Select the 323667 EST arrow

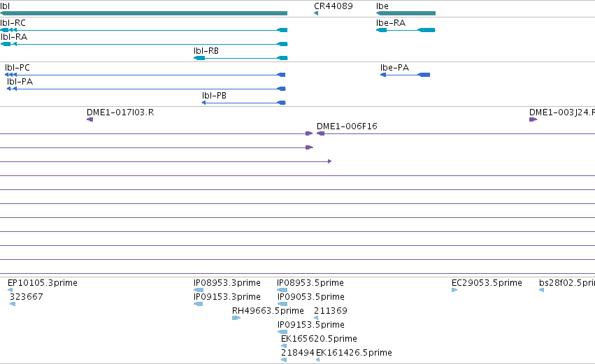[13, 304]
